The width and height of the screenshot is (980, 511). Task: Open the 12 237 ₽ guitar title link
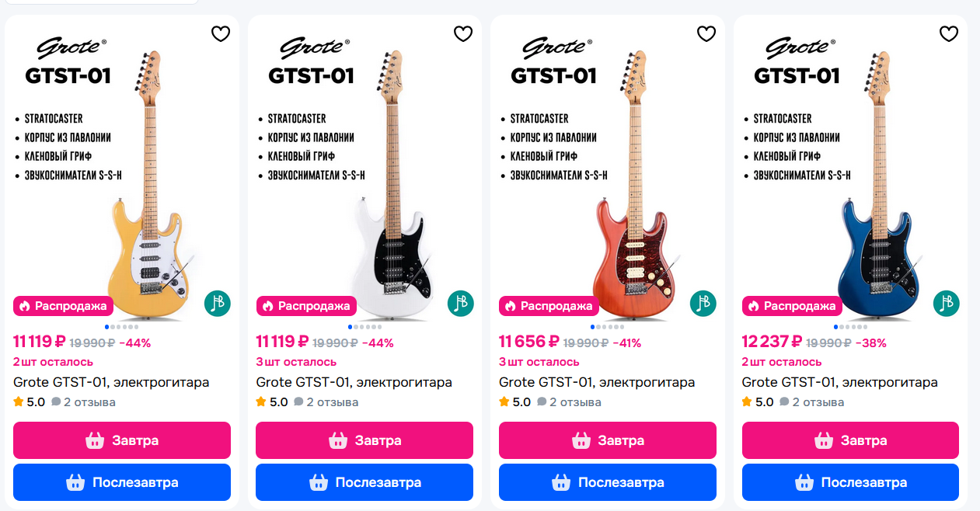coord(839,382)
